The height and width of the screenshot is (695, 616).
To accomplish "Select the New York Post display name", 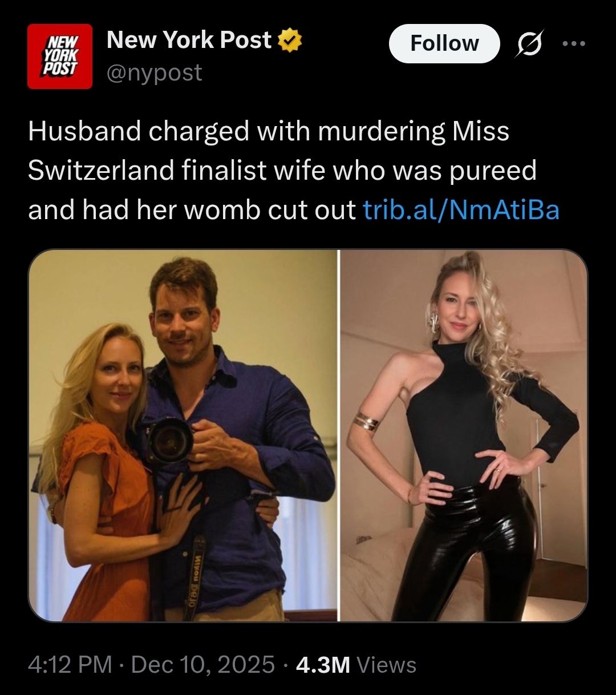I will (189, 40).
